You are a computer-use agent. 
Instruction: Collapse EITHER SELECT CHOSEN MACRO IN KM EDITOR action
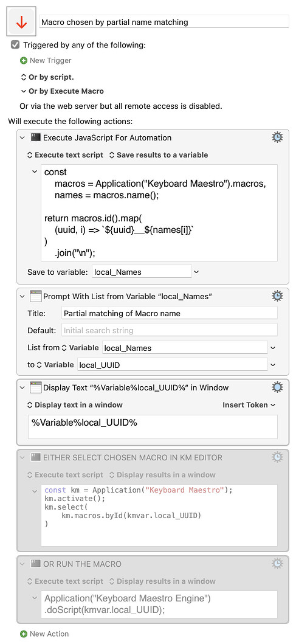tap(22, 457)
